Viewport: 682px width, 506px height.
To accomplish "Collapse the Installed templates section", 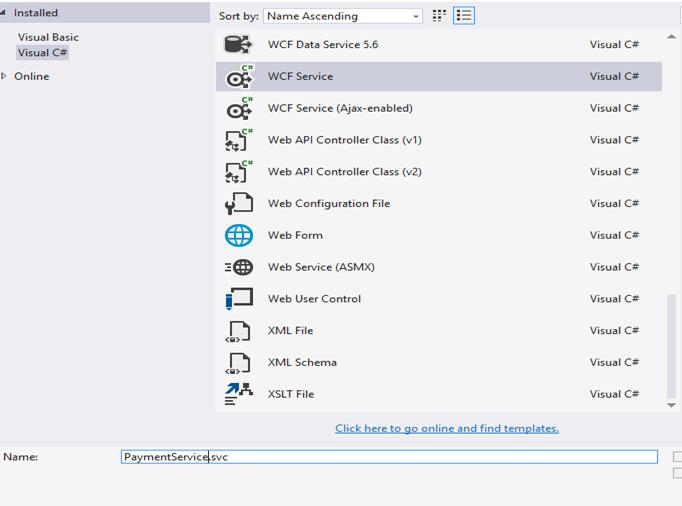I will point(5,13).
